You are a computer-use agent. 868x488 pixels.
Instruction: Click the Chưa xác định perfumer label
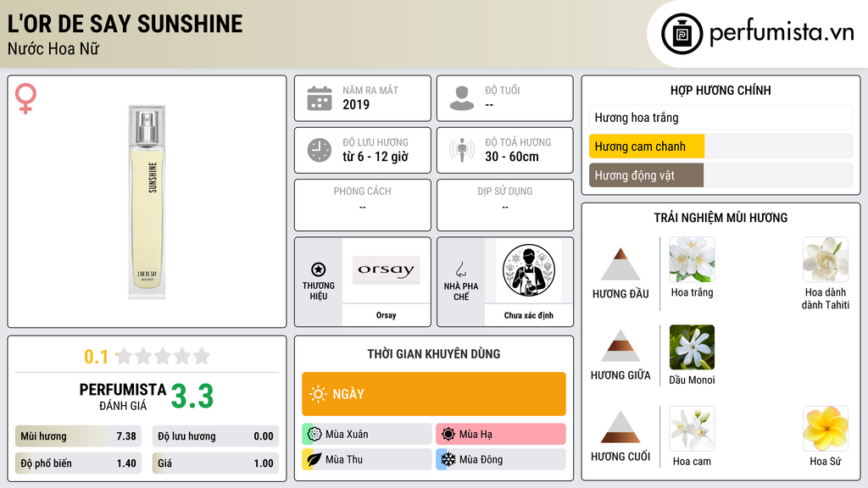point(529,315)
